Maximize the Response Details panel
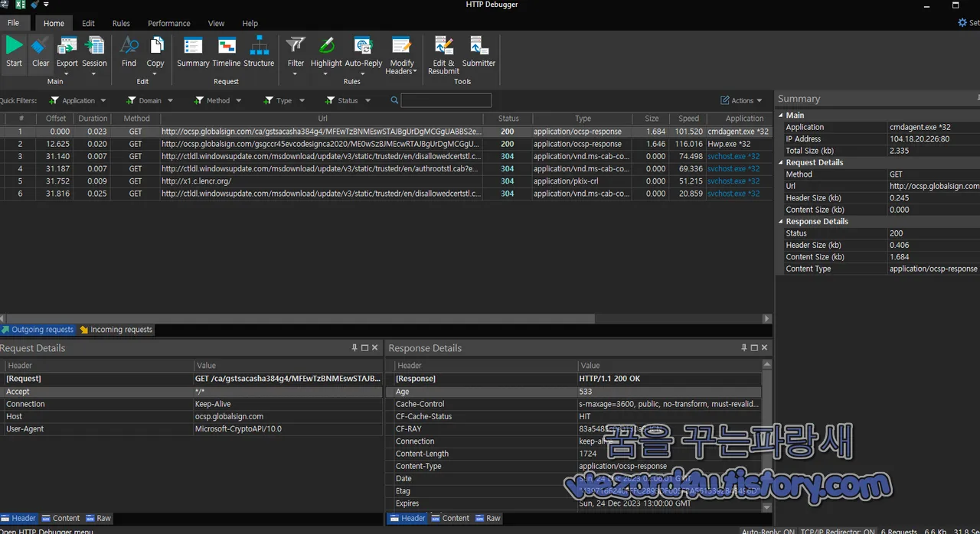980x534 pixels. 754,347
